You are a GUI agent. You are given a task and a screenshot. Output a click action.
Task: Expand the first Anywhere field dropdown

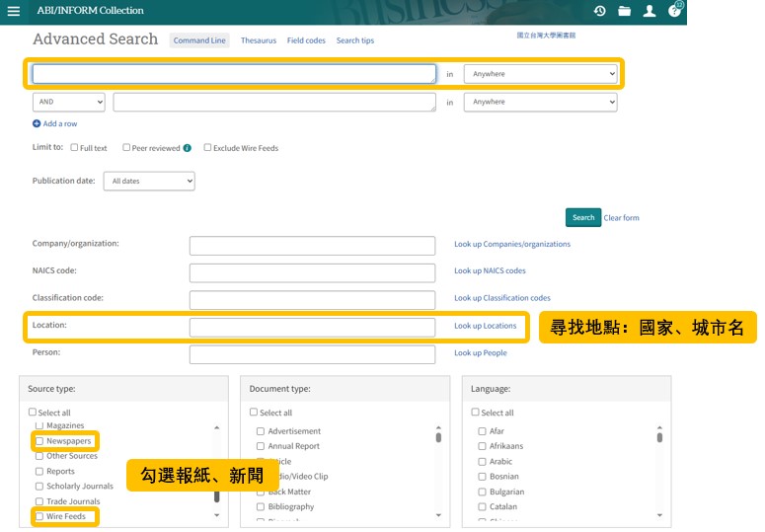540,74
